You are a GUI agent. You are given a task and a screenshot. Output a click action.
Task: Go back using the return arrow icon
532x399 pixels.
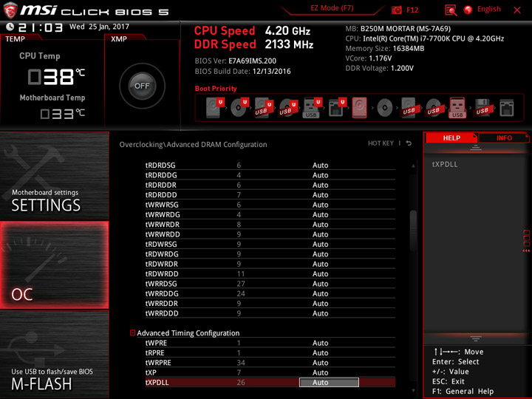click(409, 143)
